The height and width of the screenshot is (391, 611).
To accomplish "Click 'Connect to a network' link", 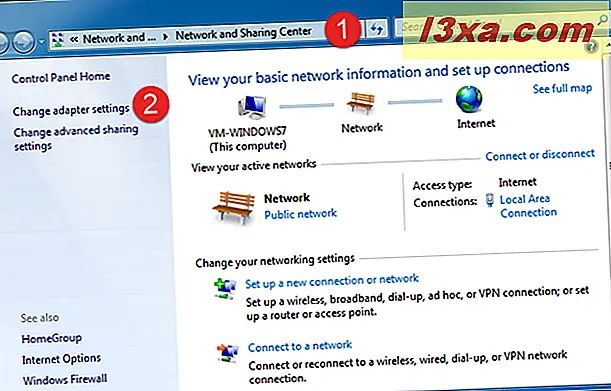I will (300, 346).
